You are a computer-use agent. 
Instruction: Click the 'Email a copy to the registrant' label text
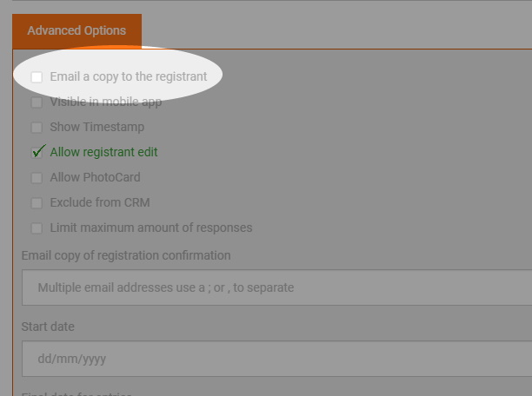pyautogui.click(x=129, y=76)
